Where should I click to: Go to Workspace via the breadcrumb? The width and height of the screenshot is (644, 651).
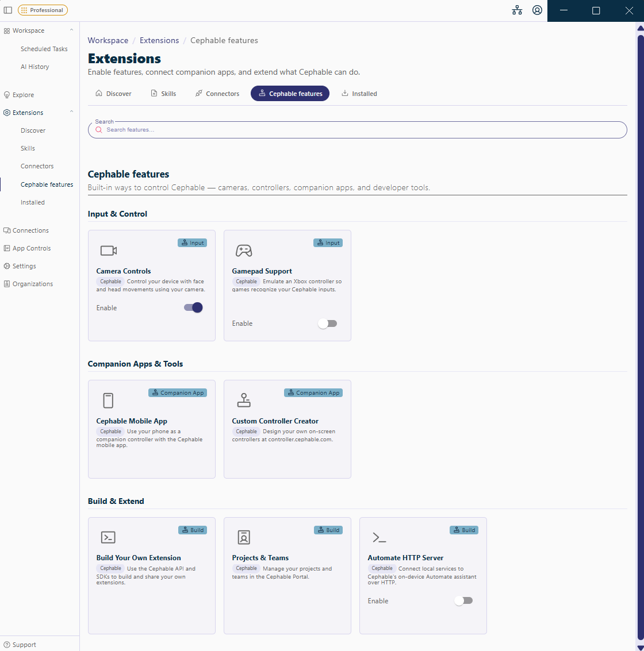click(108, 40)
